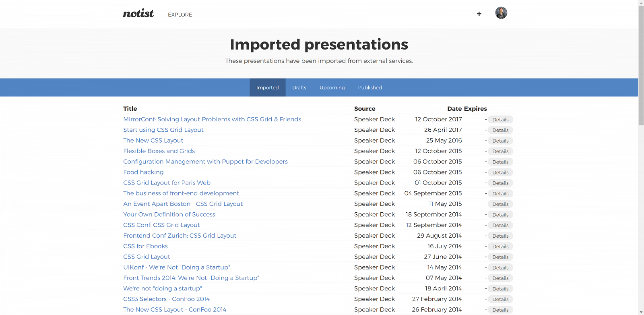The height and width of the screenshot is (315, 644).
Task: Click Details for Front Trends 2014 row
Action: (500, 278)
